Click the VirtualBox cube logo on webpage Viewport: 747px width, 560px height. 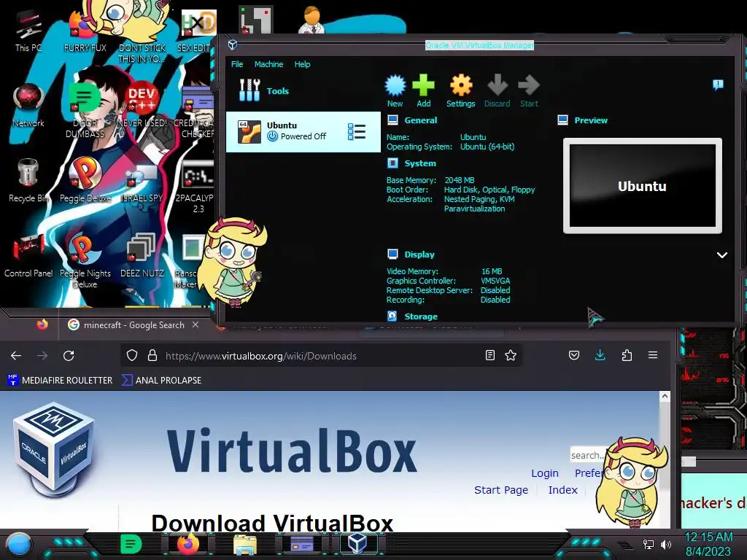(53, 450)
